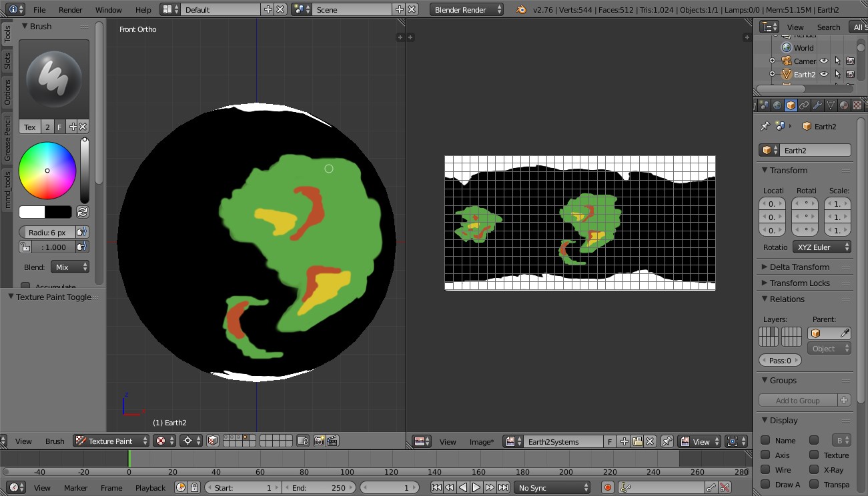Viewport: 868px width, 496px height.
Task: Enable the Wire display checkbox
Action: click(766, 469)
